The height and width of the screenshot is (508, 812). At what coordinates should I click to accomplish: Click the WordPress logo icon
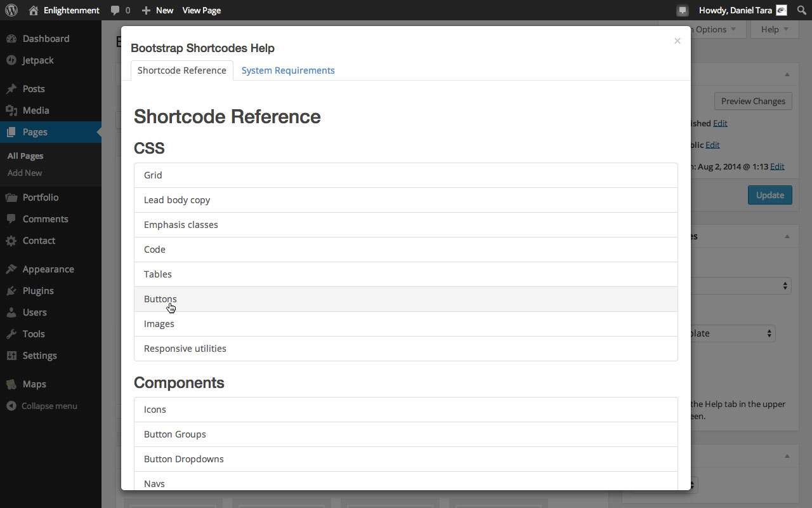tap(11, 10)
